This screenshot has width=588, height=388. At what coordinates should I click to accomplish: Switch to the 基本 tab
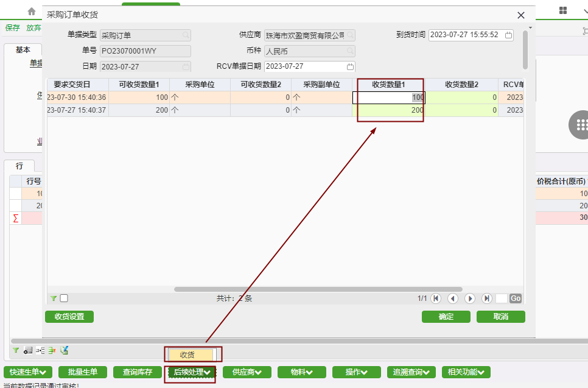[23, 50]
